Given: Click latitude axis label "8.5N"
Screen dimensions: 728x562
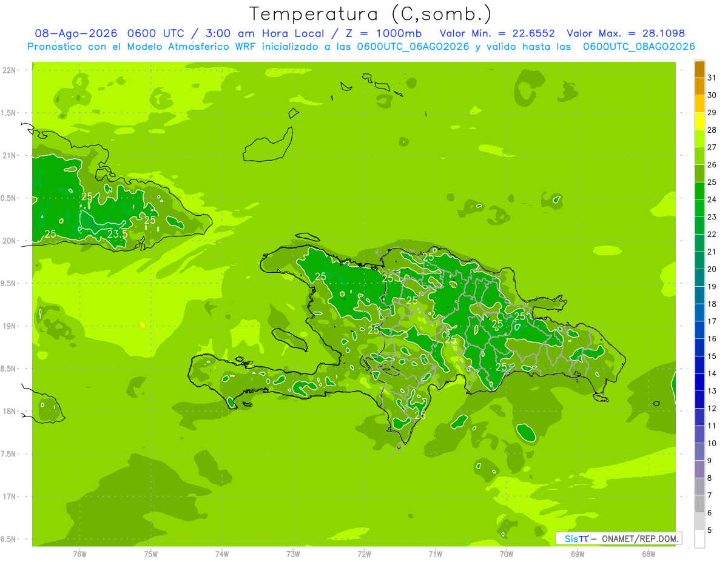Looking at the screenshot, I should (x=8, y=369).
